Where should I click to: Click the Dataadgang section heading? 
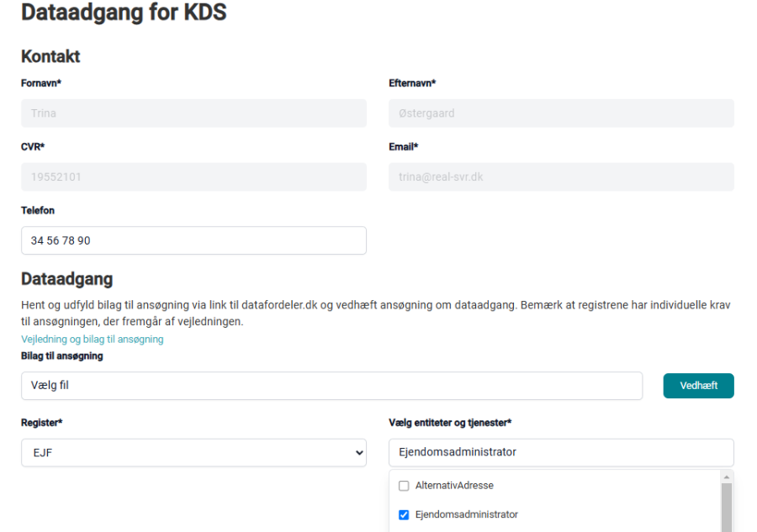pos(67,279)
